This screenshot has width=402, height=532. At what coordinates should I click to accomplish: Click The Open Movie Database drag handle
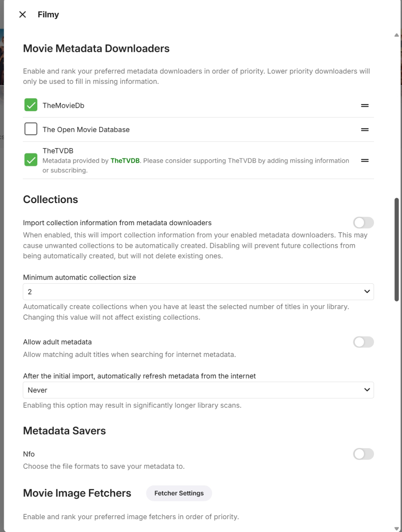tap(365, 129)
